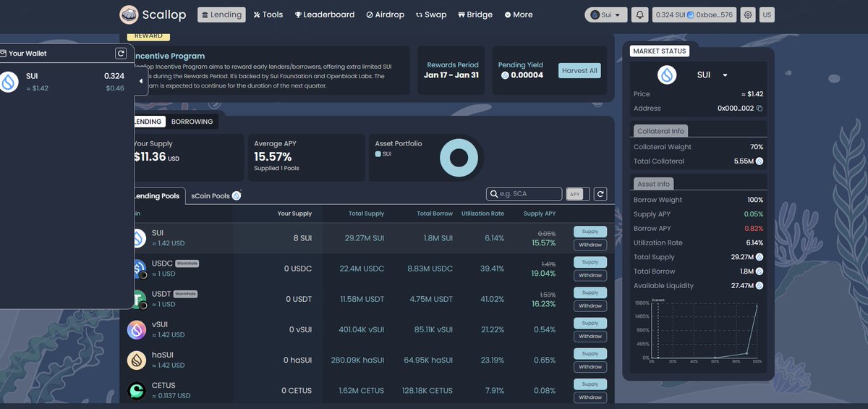Click the SUI coin icon in Market Status
The width and height of the screenshot is (868, 409).
pos(667,75)
